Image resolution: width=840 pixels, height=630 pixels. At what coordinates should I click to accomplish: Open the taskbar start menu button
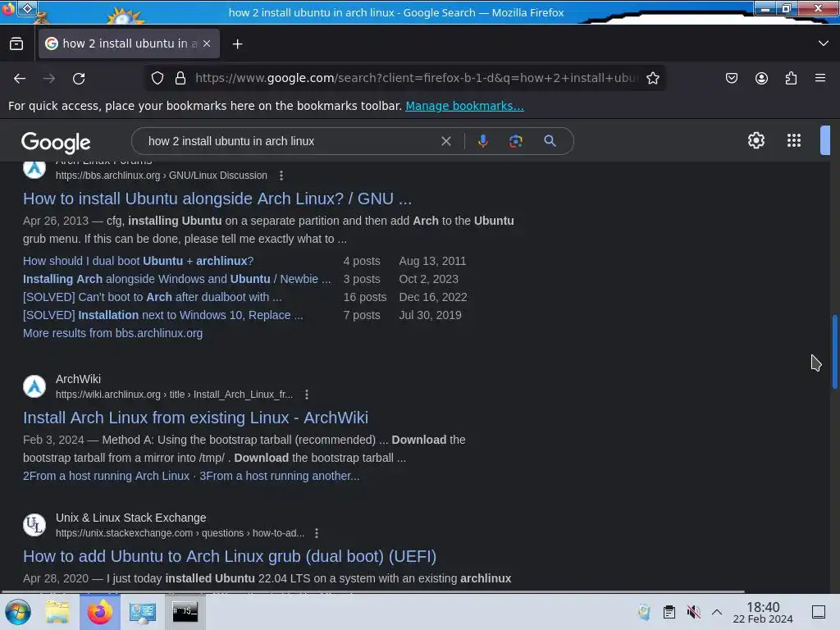click(x=17, y=612)
